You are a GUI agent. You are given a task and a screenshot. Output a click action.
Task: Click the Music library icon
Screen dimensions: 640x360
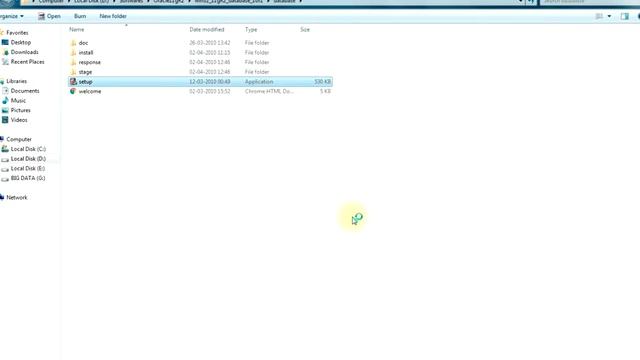(x=5, y=101)
